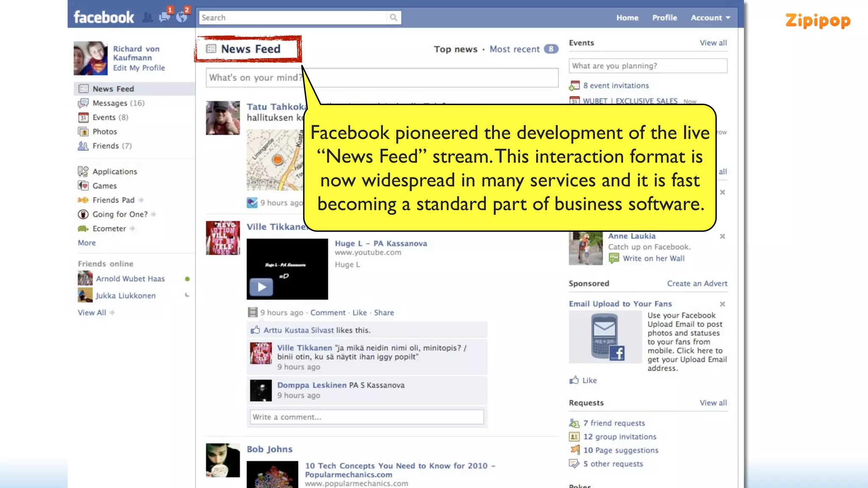Click View all next to Events
This screenshot has height=488, width=868.
[x=713, y=43]
